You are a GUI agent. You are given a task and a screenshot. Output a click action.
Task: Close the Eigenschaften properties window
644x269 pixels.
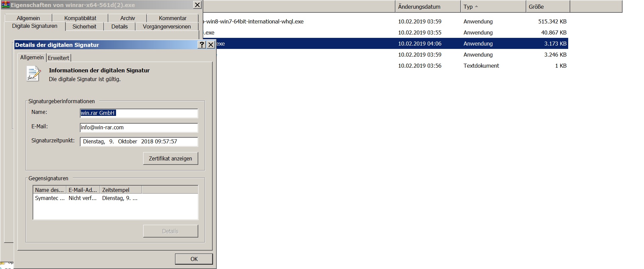pyautogui.click(x=198, y=5)
